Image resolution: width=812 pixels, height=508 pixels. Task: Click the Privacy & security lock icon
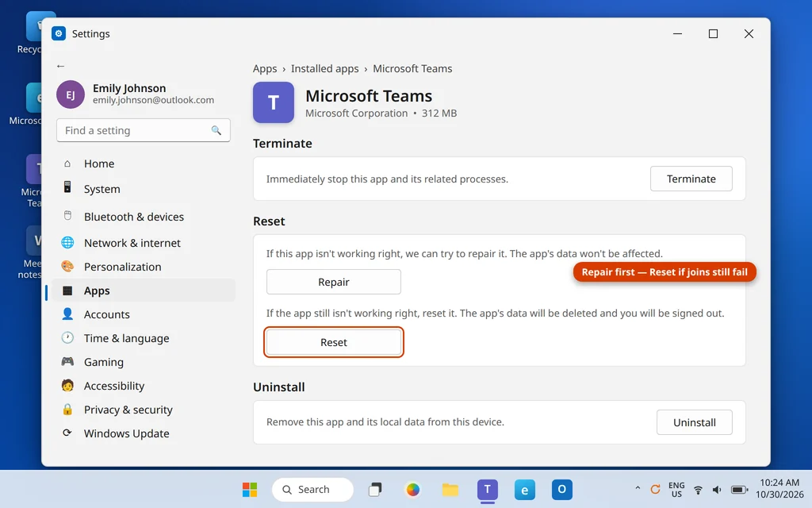point(67,409)
